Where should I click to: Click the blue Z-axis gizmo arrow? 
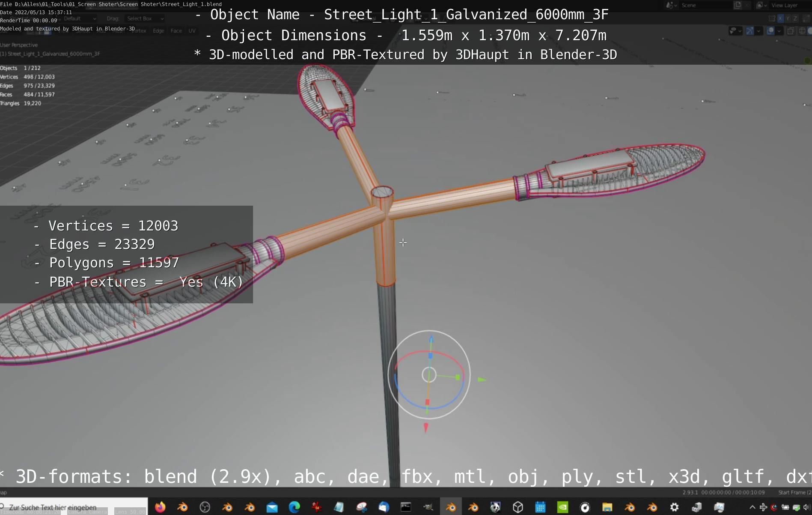[x=431, y=340]
